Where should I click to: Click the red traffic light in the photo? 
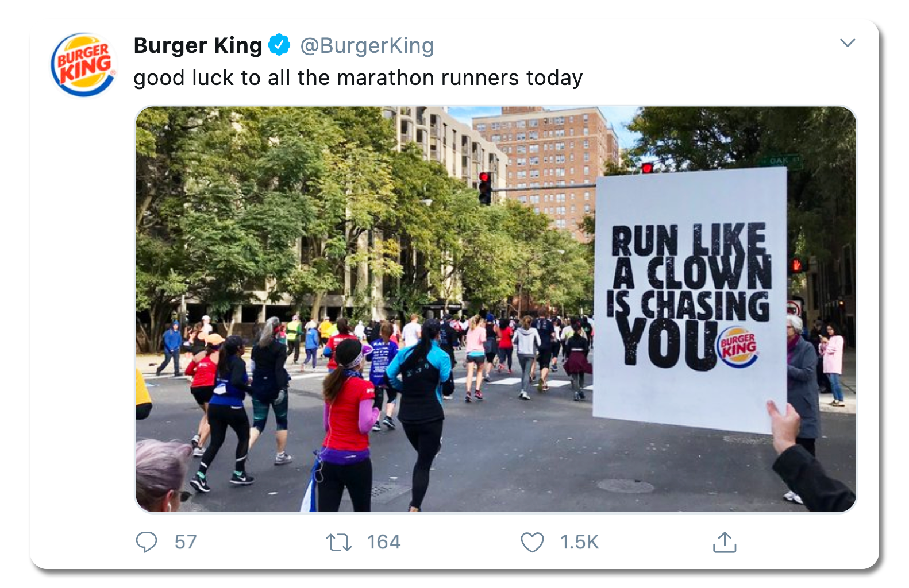pyautogui.click(x=485, y=187)
